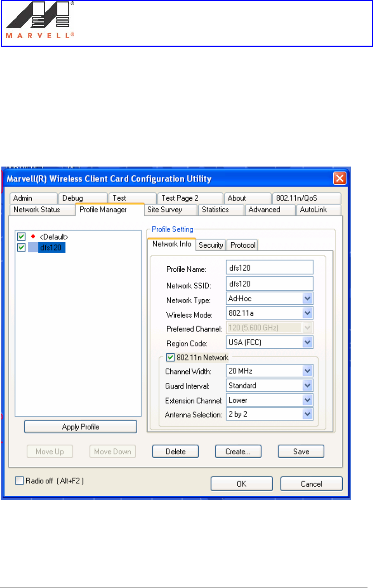Open the Protocol sub-tab
Screen dimensions: 373x588
point(242,245)
